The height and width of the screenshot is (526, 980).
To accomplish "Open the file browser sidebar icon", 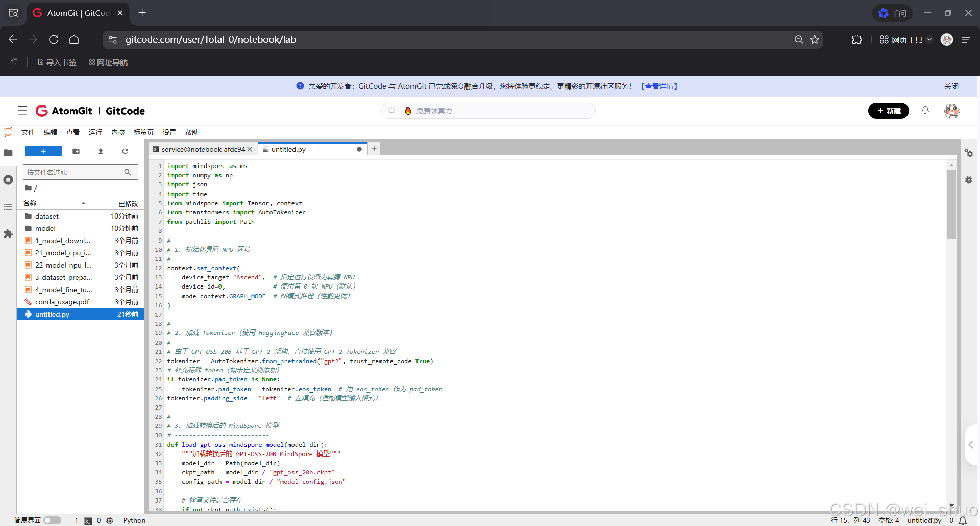I will pyautogui.click(x=8, y=153).
